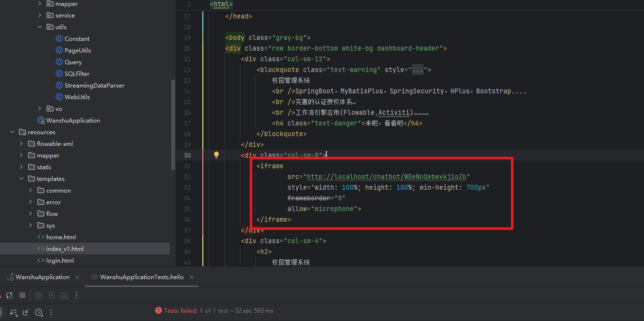Image resolution: width=644 pixels, height=321 pixels.
Task: Click the camera thread dump icon
Action: coord(38,295)
